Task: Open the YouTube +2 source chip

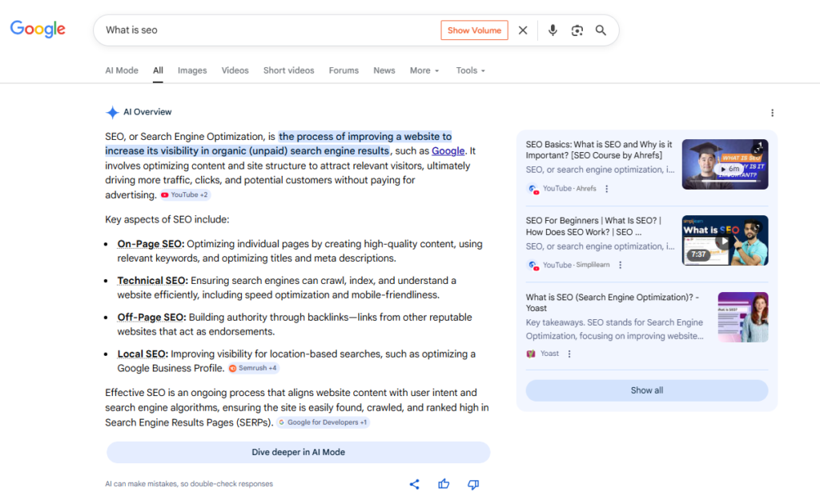Action: point(184,195)
